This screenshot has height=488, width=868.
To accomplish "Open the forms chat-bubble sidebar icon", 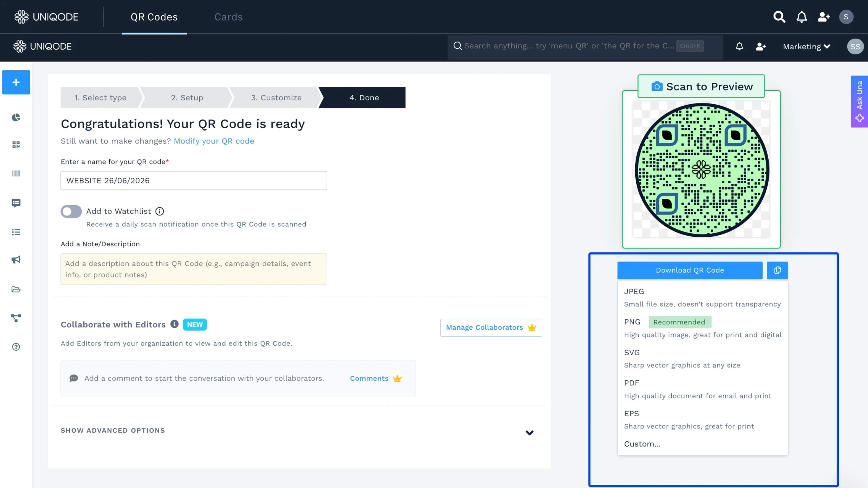I will (x=16, y=203).
